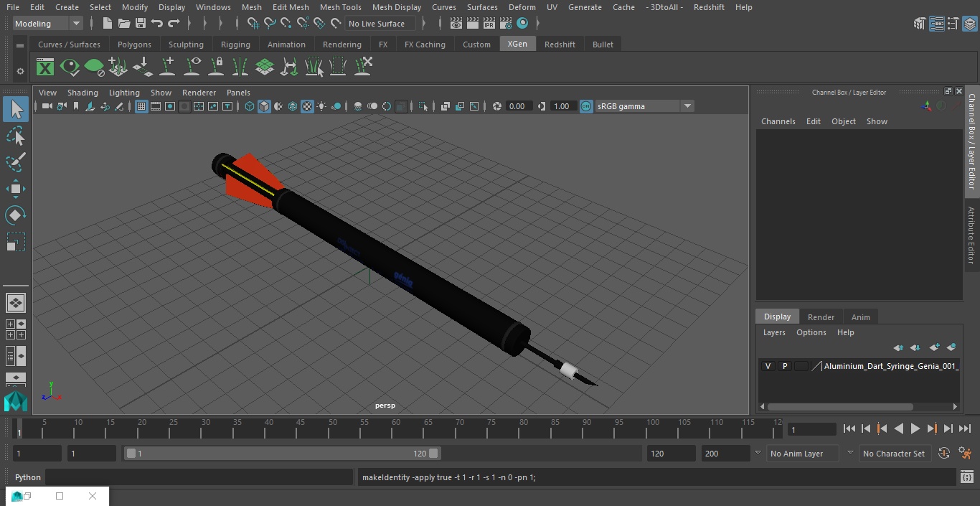The width and height of the screenshot is (980, 506).
Task: Click the XGen clear preview leaf icon
Action: point(94,67)
